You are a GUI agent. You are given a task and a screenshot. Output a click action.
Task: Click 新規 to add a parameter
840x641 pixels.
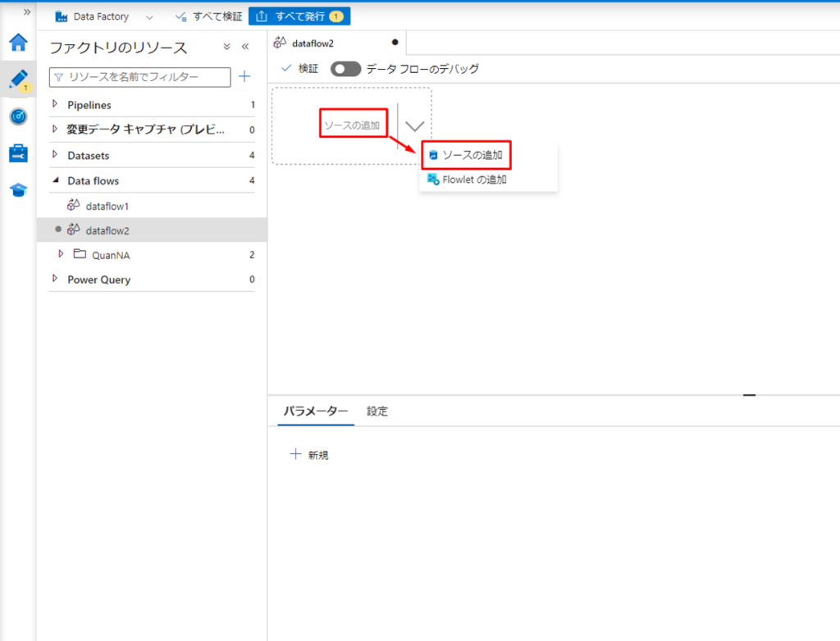(309, 455)
